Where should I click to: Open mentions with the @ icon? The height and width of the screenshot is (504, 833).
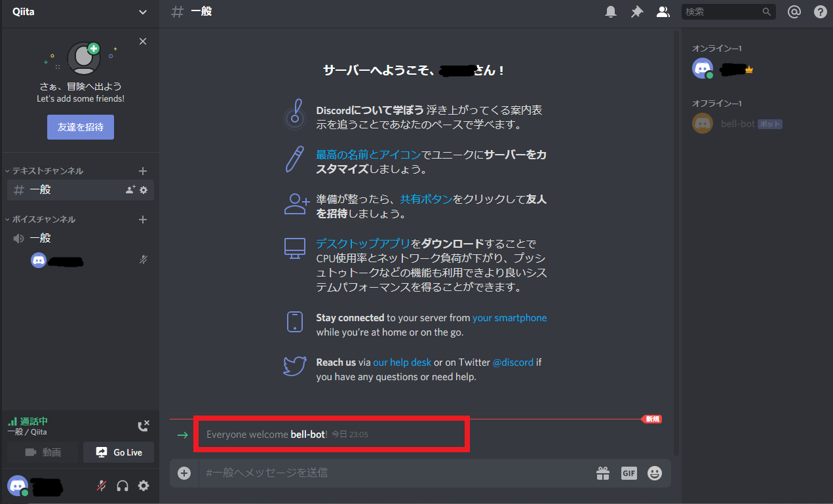click(794, 12)
